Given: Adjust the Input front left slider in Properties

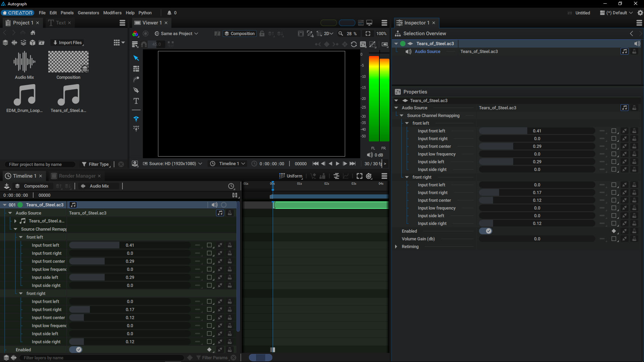Looking at the screenshot, I should point(537,131).
